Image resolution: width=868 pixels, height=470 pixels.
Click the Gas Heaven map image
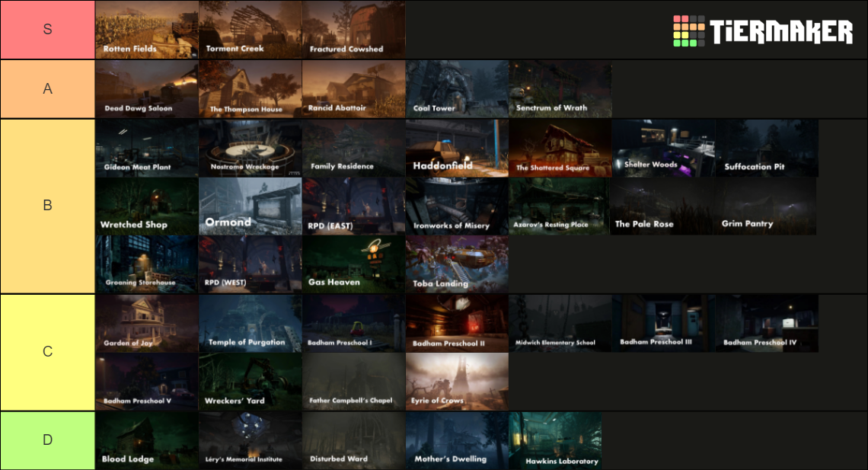pyautogui.click(x=353, y=264)
